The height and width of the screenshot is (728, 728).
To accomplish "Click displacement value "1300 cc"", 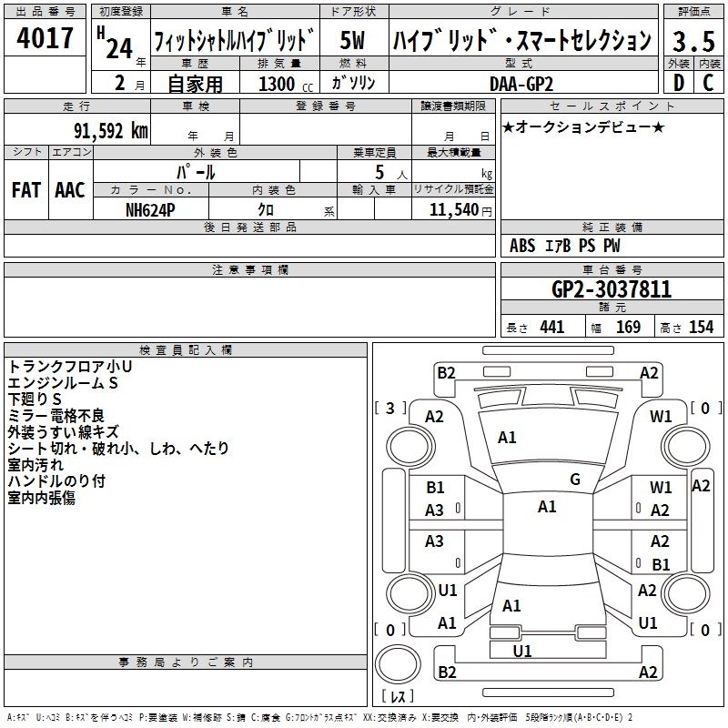I will point(286,84).
